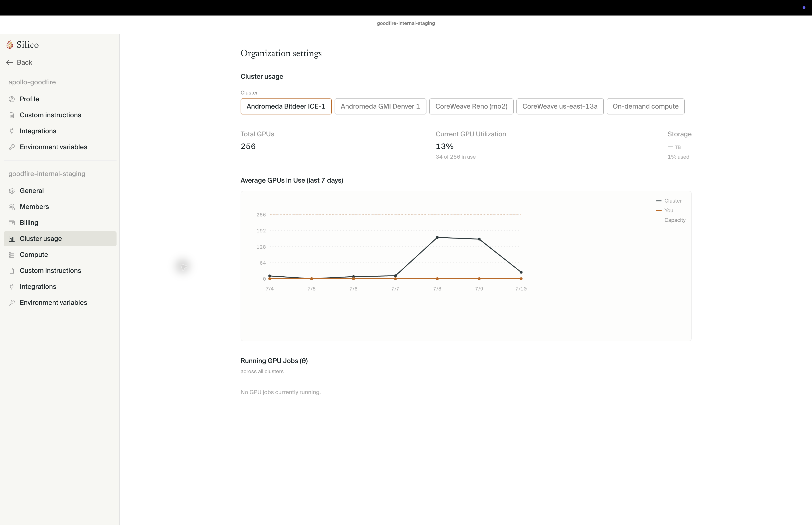Click the apollo-goodfire section heading
Image resolution: width=812 pixels, height=525 pixels.
32,82
